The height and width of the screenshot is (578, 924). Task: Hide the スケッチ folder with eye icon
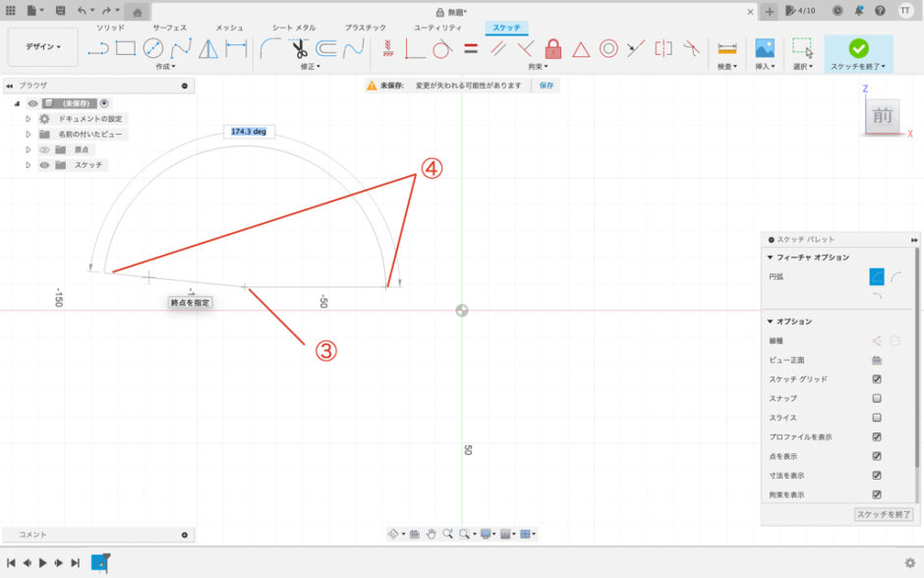(x=44, y=165)
